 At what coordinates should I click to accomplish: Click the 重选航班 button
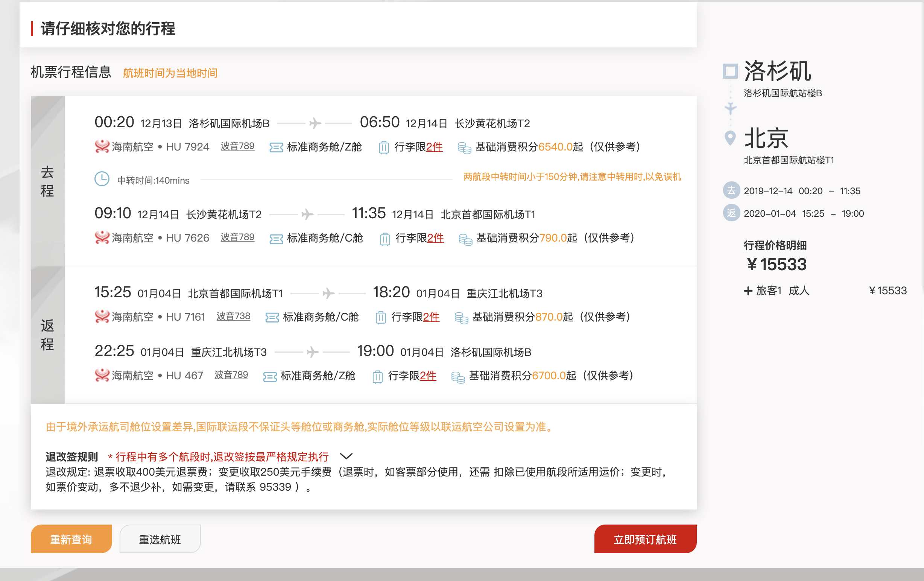(x=160, y=539)
